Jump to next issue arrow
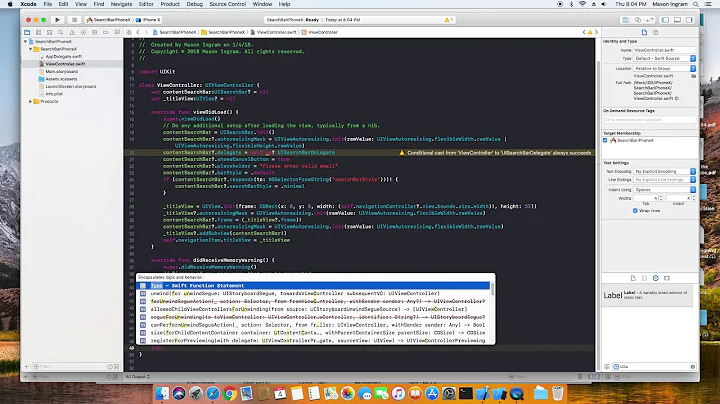 (x=596, y=32)
